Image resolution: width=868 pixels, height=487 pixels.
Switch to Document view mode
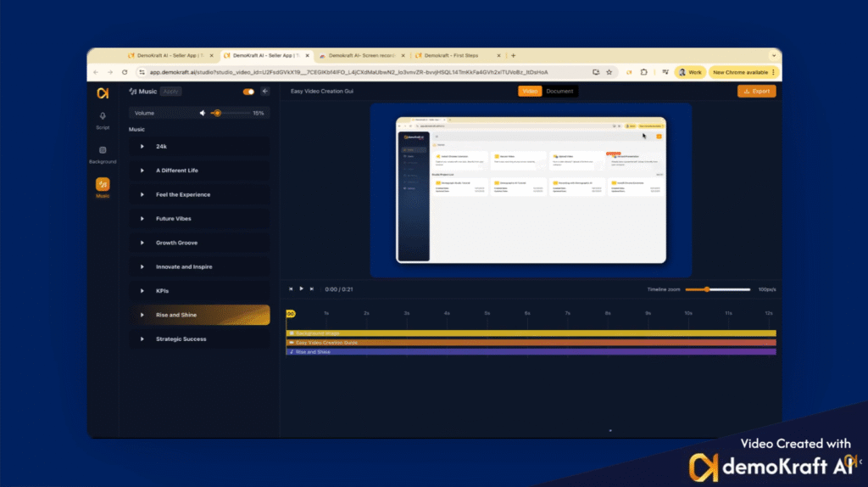pos(559,91)
